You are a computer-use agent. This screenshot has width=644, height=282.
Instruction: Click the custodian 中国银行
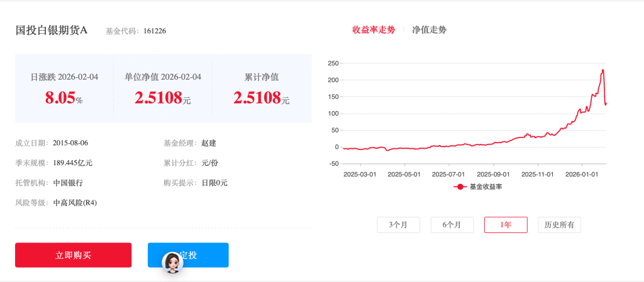click(x=68, y=183)
